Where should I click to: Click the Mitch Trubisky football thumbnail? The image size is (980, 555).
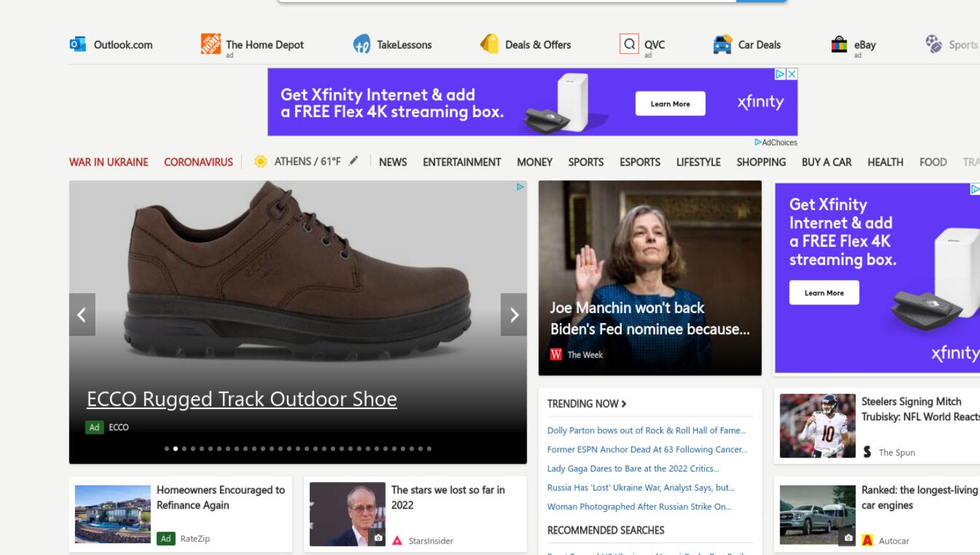818,426
